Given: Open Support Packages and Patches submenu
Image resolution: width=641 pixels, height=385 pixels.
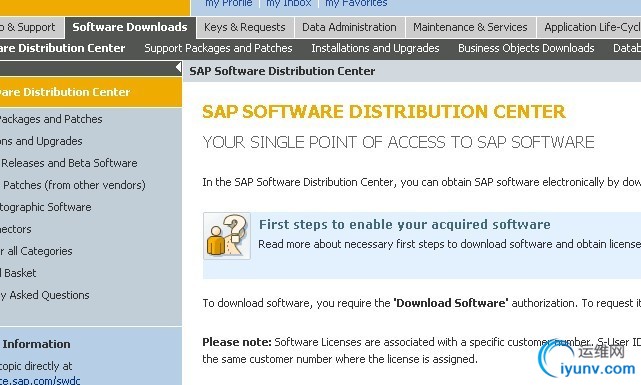Looking at the screenshot, I should tap(218, 48).
